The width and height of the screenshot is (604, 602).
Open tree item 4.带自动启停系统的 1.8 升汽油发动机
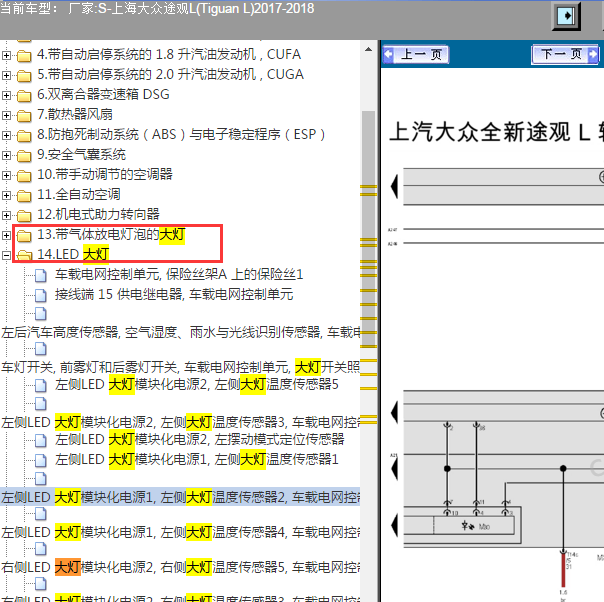tap(169, 54)
